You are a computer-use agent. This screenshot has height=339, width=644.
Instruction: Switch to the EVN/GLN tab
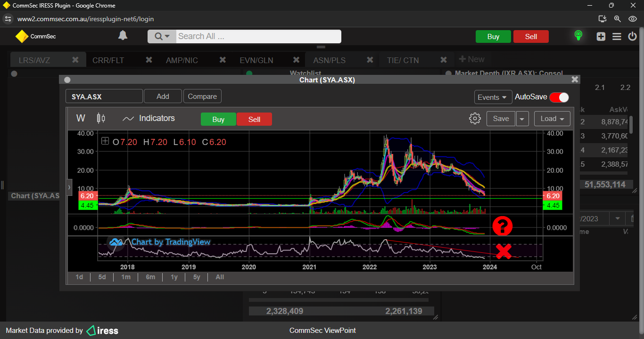pyautogui.click(x=256, y=60)
